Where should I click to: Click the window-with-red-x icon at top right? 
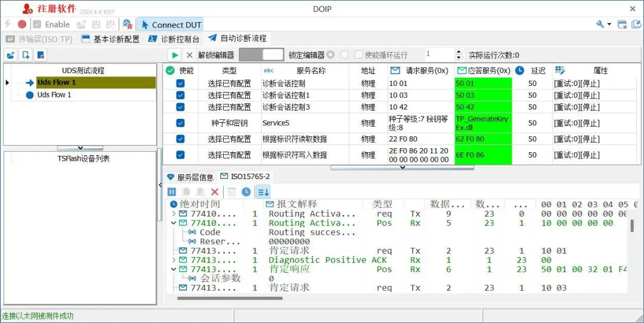point(622,24)
